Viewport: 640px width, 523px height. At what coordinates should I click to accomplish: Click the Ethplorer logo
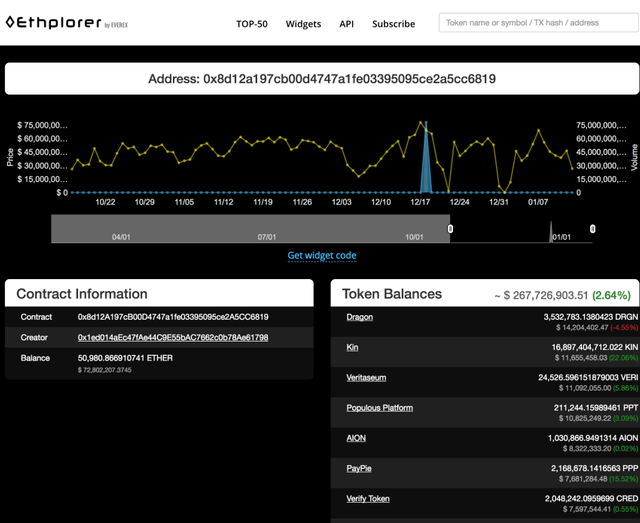click(67, 22)
